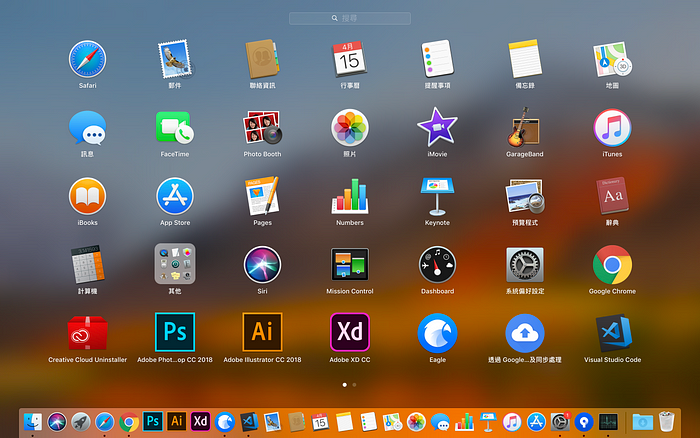Open System Preferences with badge in the Dock

pyautogui.click(x=560, y=422)
